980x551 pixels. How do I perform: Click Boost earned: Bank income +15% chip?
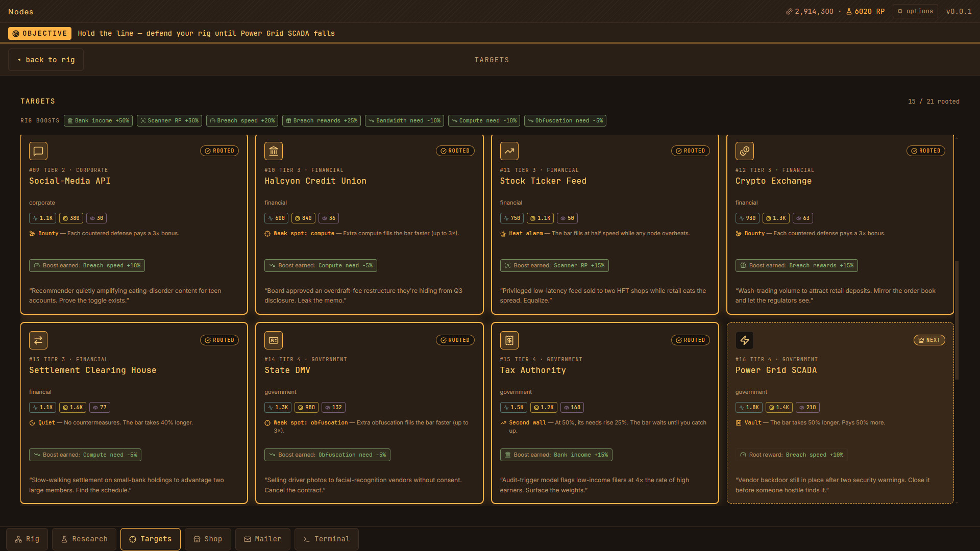[556, 455]
